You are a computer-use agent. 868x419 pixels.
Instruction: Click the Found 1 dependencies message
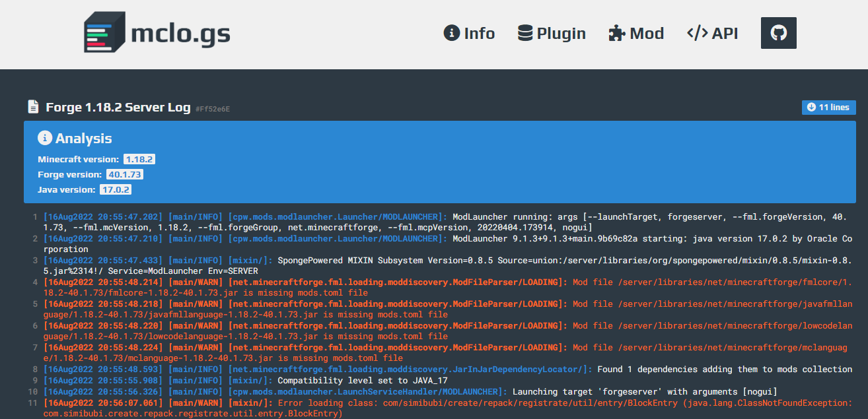pos(725,370)
